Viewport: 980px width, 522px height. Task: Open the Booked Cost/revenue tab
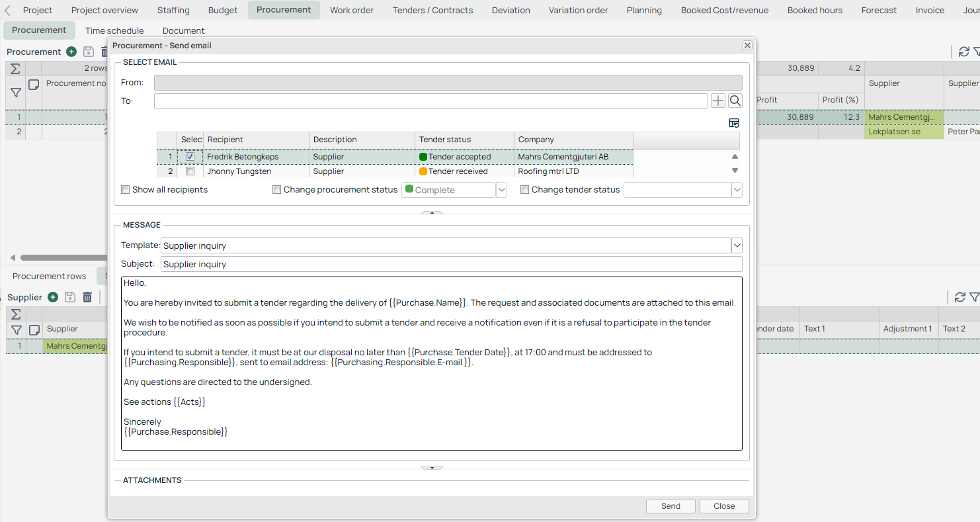(725, 10)
